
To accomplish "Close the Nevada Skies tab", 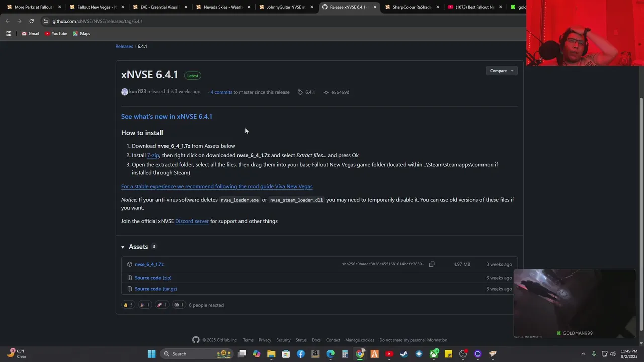I will click(x=249, y=7).
